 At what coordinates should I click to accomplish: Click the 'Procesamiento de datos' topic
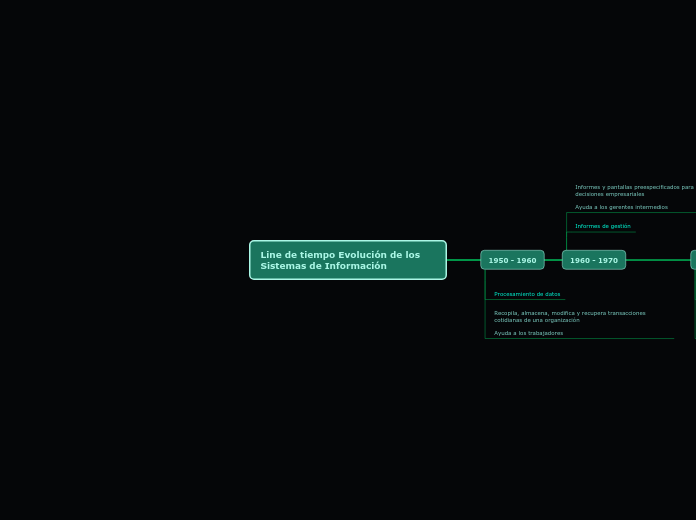pyautogui.click(x=527, y=294)
